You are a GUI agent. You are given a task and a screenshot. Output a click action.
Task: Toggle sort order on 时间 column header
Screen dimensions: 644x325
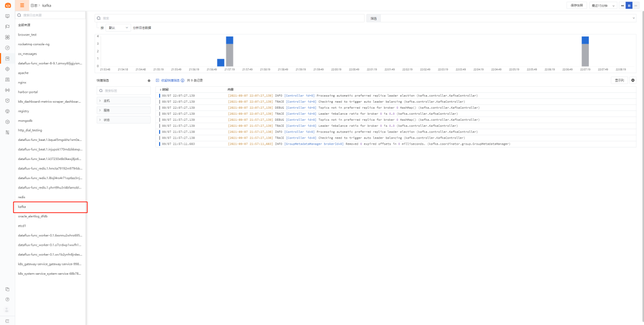pos(164,89)
